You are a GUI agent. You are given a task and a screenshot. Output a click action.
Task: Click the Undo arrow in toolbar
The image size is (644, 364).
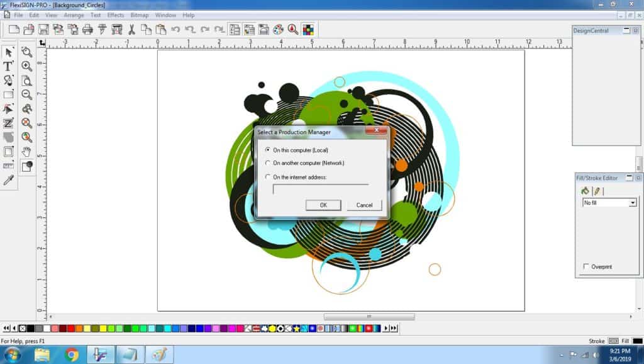175,30
